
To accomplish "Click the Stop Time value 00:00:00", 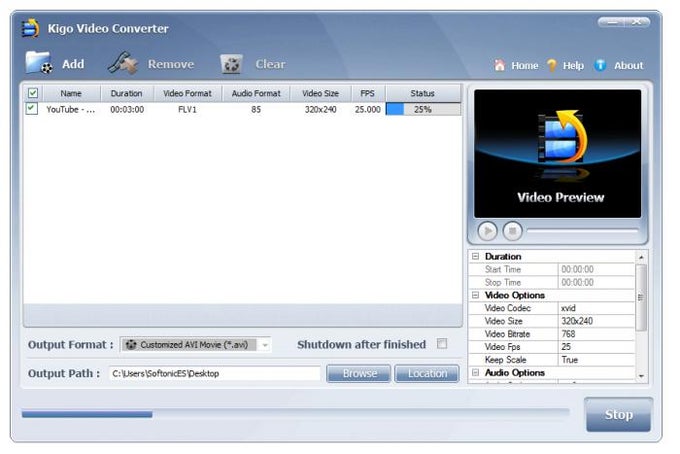I will click(x=596, y=282).
